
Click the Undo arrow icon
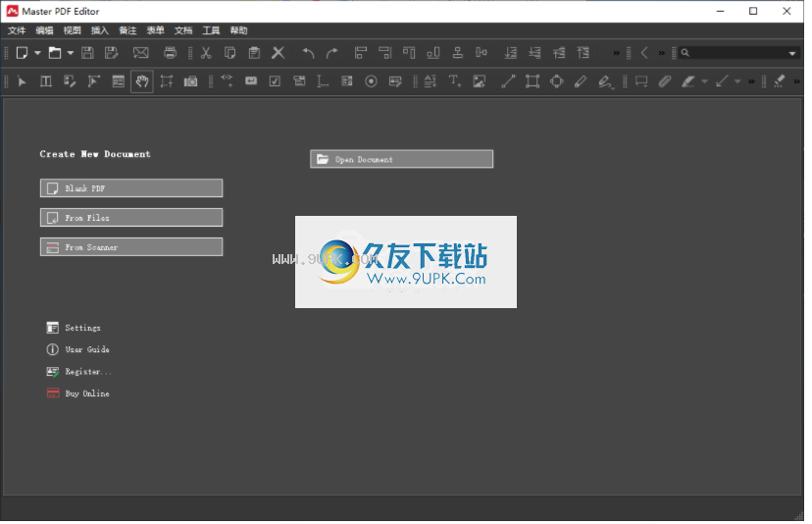click(x=308, y=53)
